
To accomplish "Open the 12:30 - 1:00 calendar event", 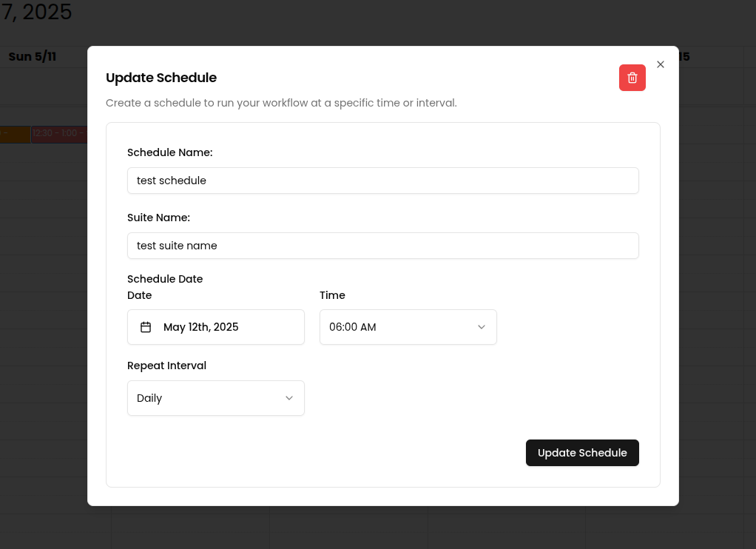I will 59,134.
